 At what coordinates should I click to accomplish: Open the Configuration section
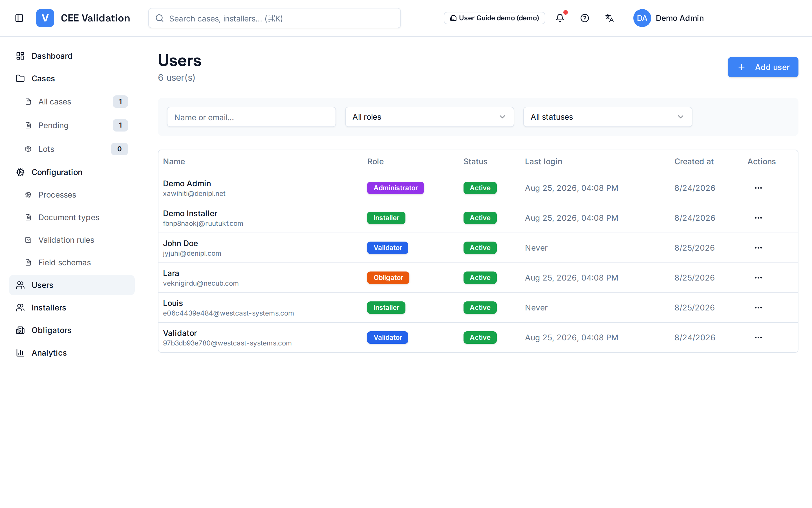(72, 172)
